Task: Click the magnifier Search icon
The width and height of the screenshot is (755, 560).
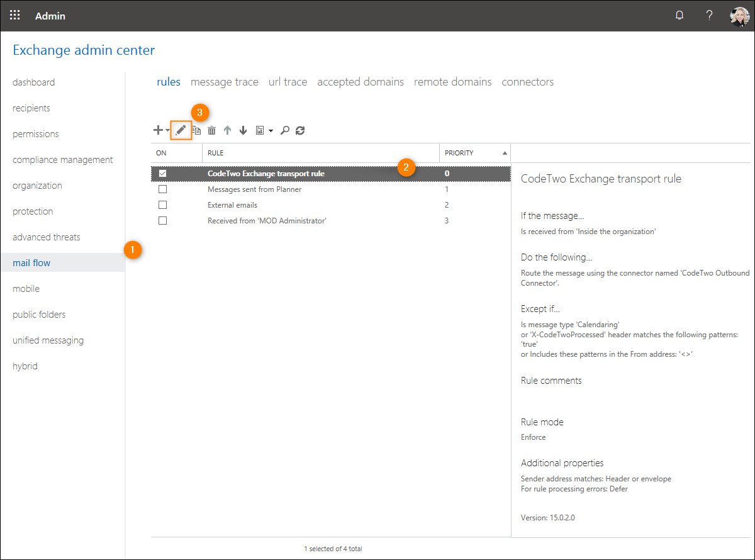Action: [x=285, y=130]
